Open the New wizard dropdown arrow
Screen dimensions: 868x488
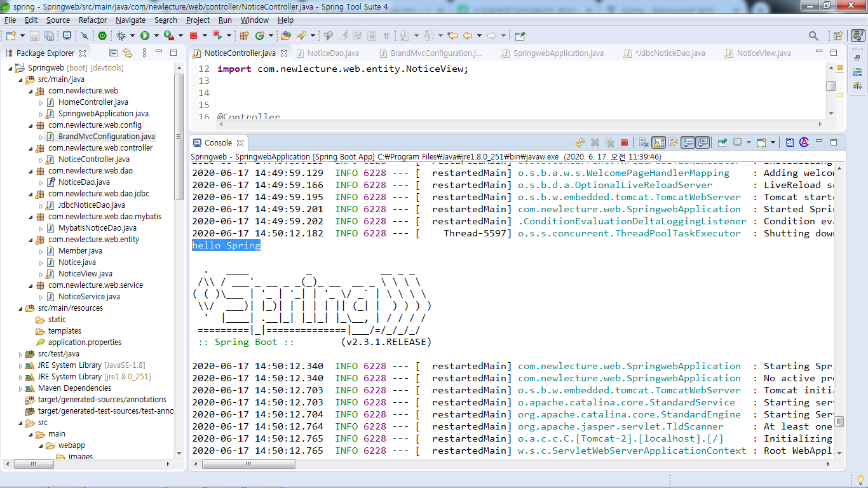point(22,36)
